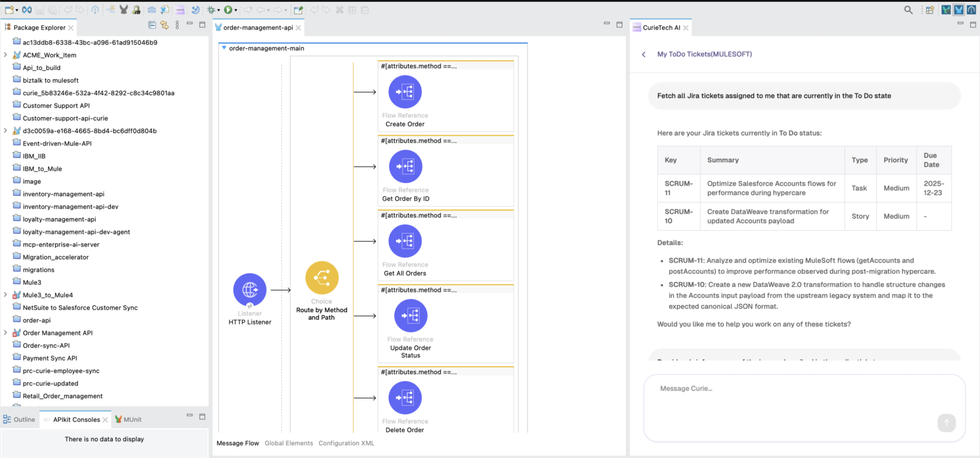
Task: Open the dropdown arrow beside the New icon
Action: click(x=17, y=10)
